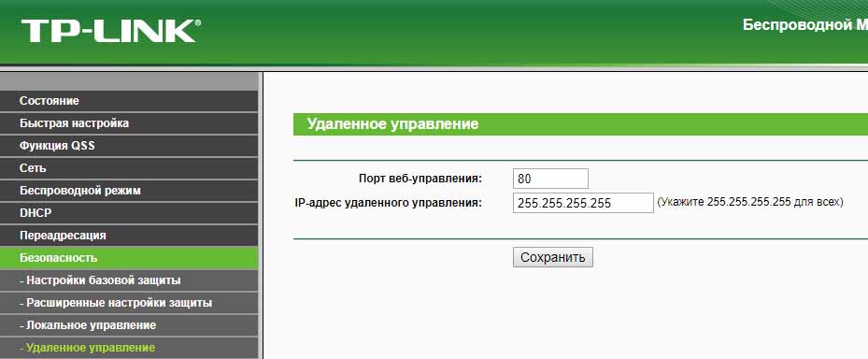
Task: Open Быстрая настройка in sidebar
Action: [129, 123]
